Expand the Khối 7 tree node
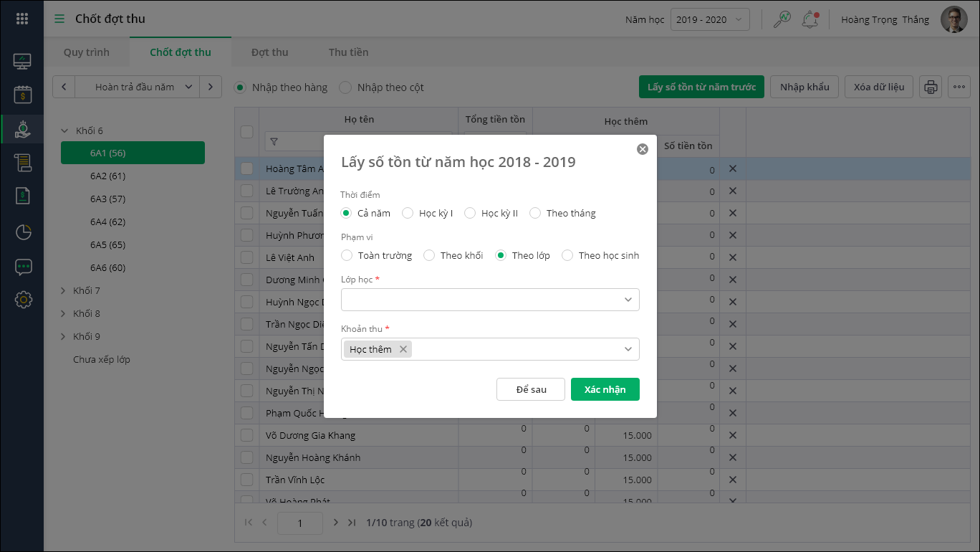Image resolution: width=980 pixels, height=552 pixels. tap(64, 291)
